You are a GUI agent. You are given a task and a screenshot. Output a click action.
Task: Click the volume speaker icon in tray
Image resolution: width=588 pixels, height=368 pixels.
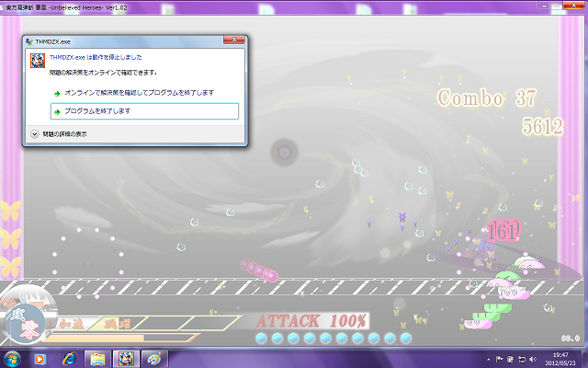point(535,358)
